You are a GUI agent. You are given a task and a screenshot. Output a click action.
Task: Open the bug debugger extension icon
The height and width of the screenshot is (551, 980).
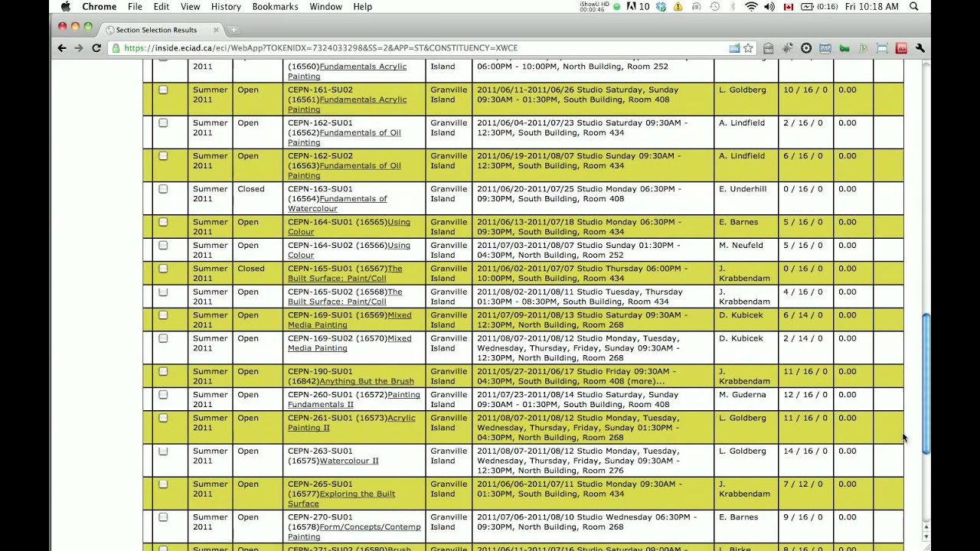tap(787, 48)
